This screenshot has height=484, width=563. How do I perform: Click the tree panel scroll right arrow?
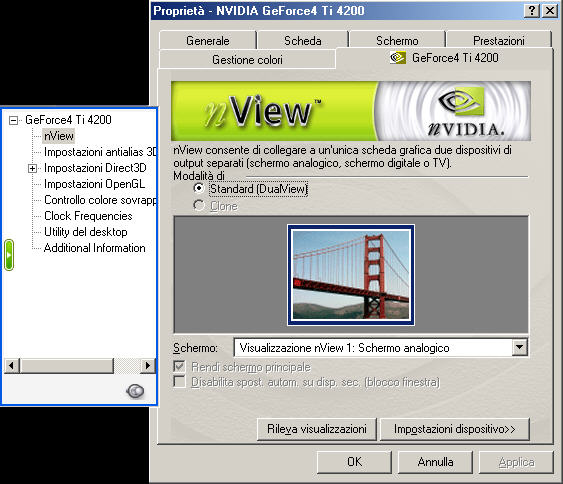(148, 366)
